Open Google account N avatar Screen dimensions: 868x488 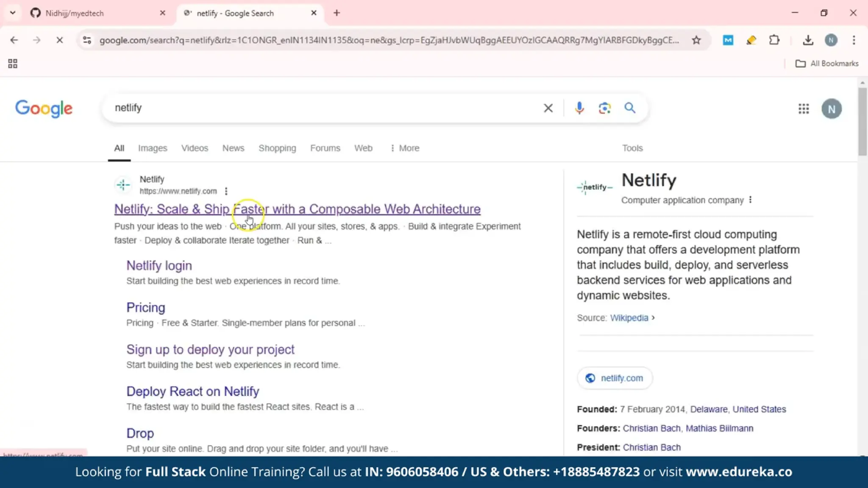pos(832,109)
